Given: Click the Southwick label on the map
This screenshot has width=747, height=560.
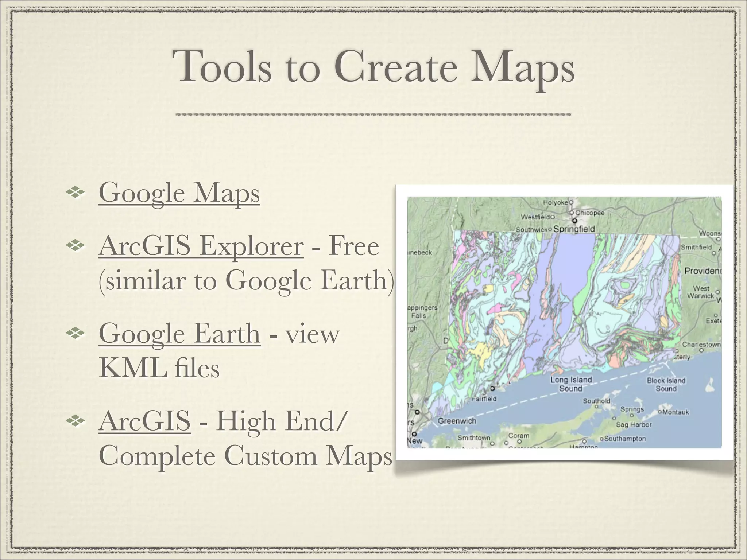Looking at the screenshot, I should coord(532,230).
